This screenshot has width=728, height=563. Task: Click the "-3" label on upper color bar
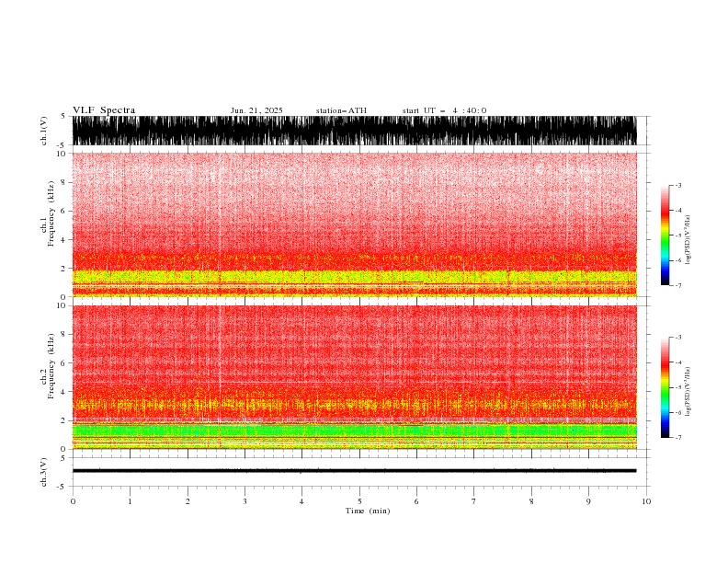coord(677,185)
